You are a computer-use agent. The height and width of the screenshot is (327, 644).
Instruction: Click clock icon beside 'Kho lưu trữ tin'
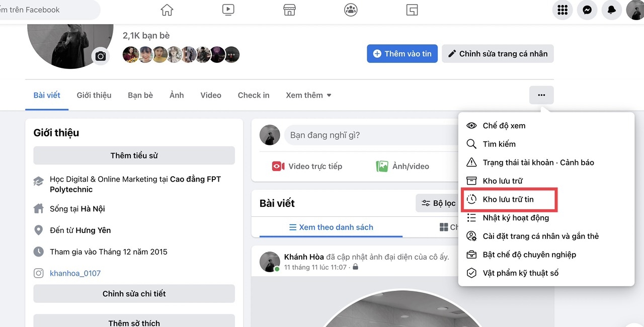(471, 199)
